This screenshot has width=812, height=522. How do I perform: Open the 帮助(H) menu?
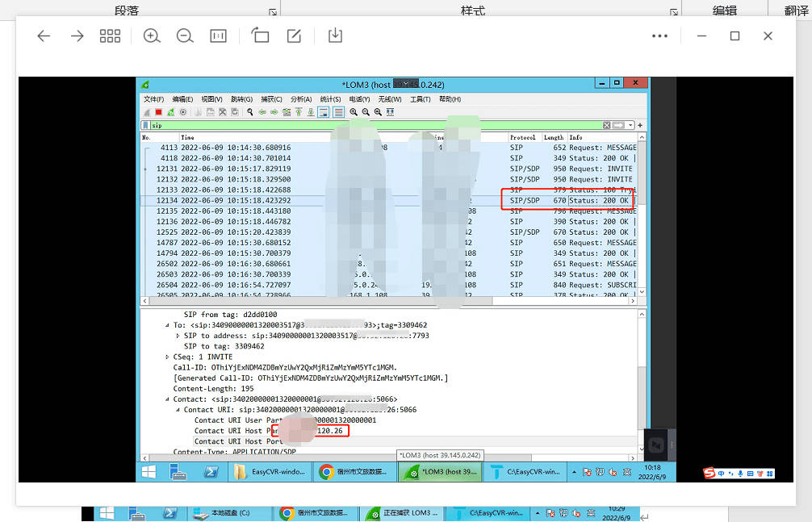tap(450, 99)
